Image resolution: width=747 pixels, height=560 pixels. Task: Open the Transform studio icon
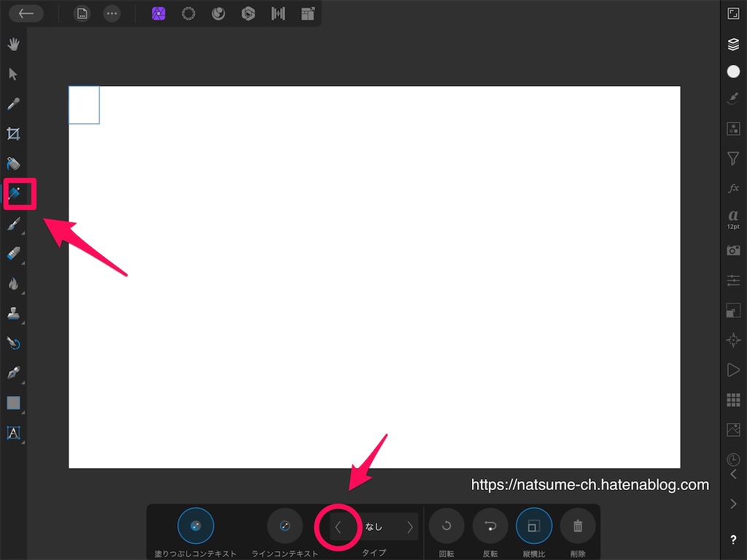tap(733, 311)
